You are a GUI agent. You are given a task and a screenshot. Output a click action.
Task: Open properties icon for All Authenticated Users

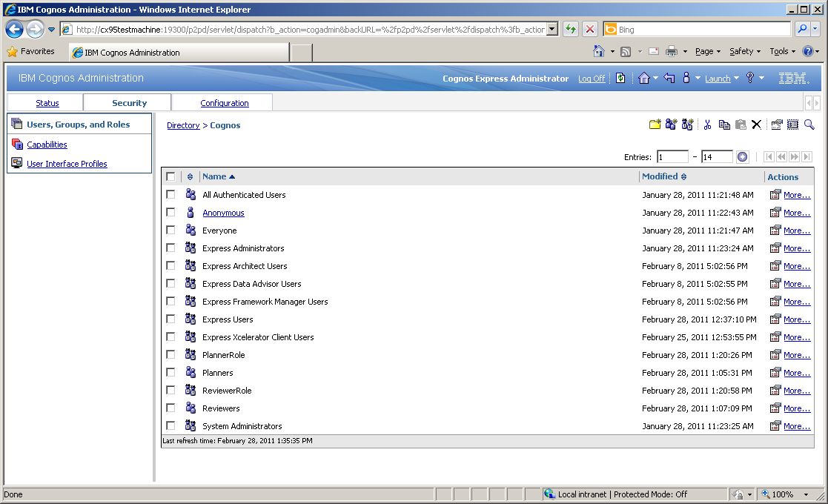pos(775,195)
